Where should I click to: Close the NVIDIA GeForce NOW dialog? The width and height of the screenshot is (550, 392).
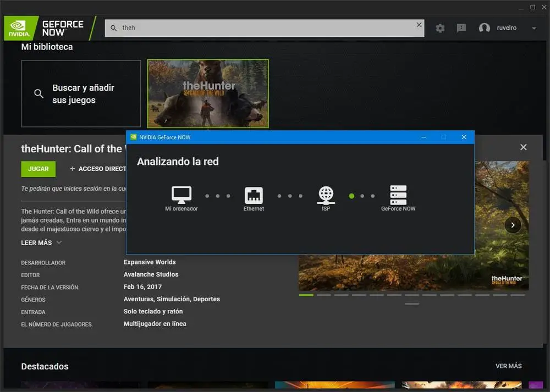coord(464,137)
